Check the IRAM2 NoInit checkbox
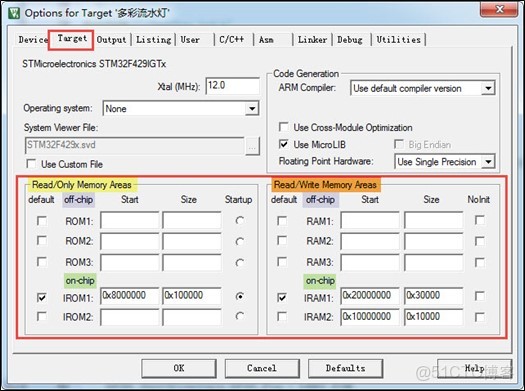The image size is (525, 391). pyautogui.click(x=479, y=317)
